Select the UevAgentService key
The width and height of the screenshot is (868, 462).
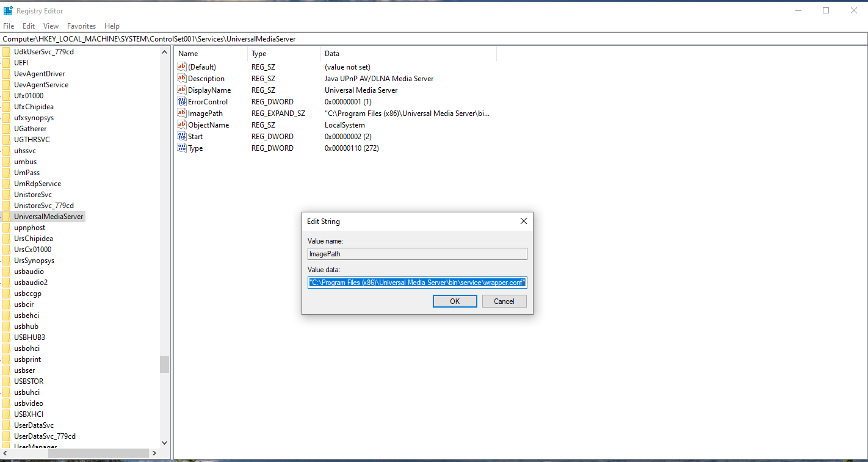tap(42, 85)
